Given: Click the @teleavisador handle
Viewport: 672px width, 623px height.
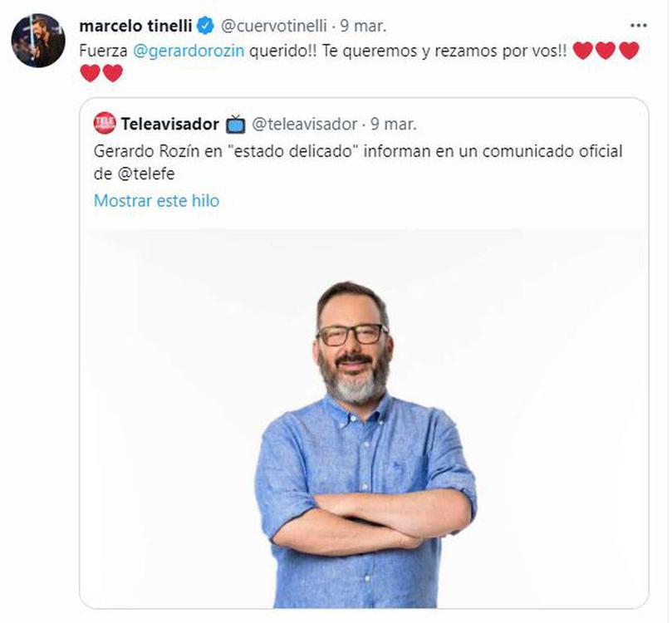Looking at the screenshot, I should (x=305, y=125).
